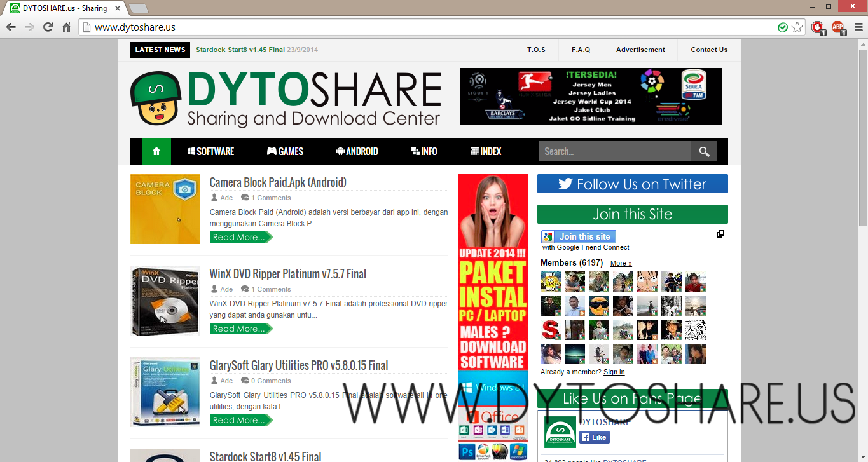868x462 pixels.
Task: Open the INFO menu
Action: click(424, 151)
